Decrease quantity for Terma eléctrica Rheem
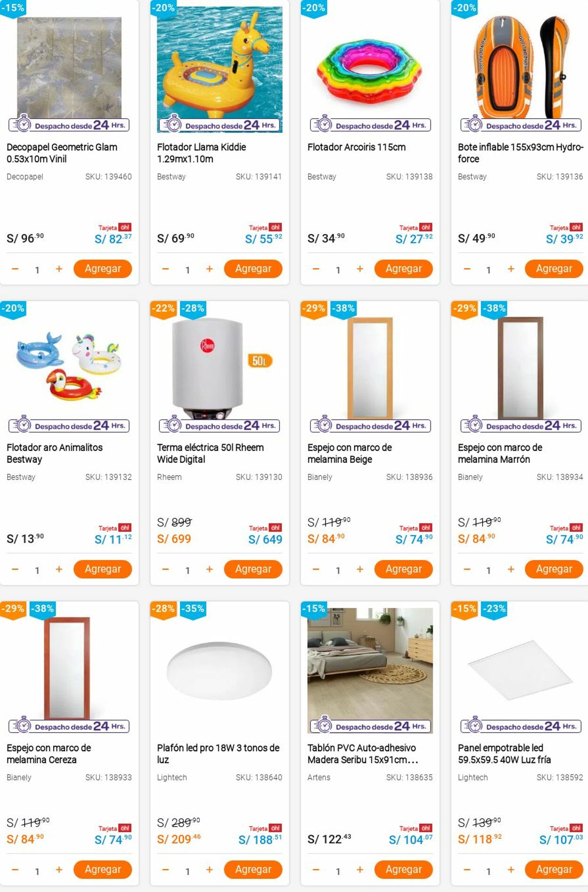The height and width of the screenshot is (892, 588). pos(165,569)
